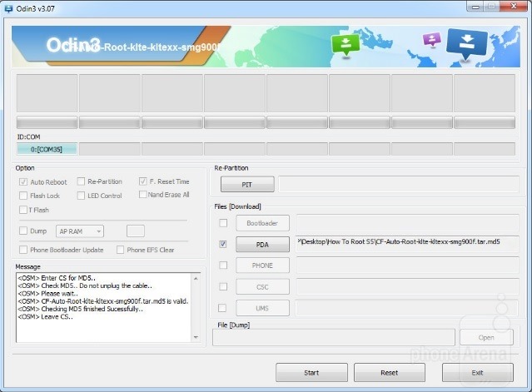
Task: Enable the Dump checkbox
Action: 23,231
